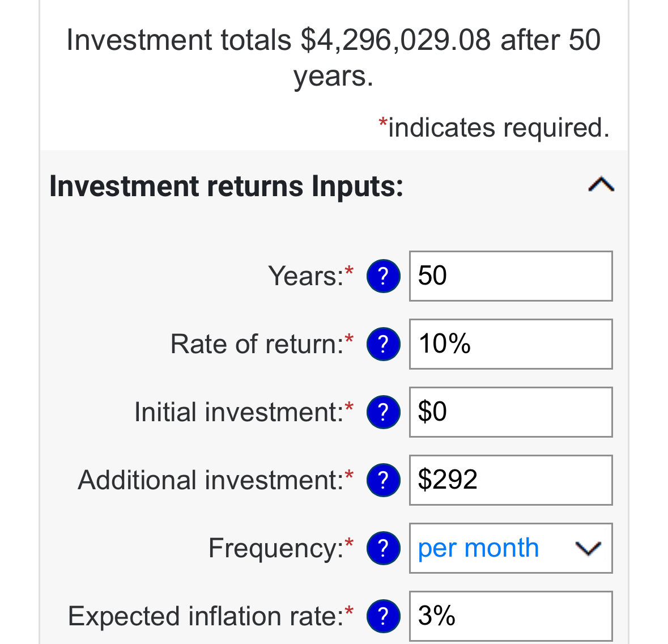
Task: Focus the Expected inflation rate 3% field
Action: click(x=510, y=616)
